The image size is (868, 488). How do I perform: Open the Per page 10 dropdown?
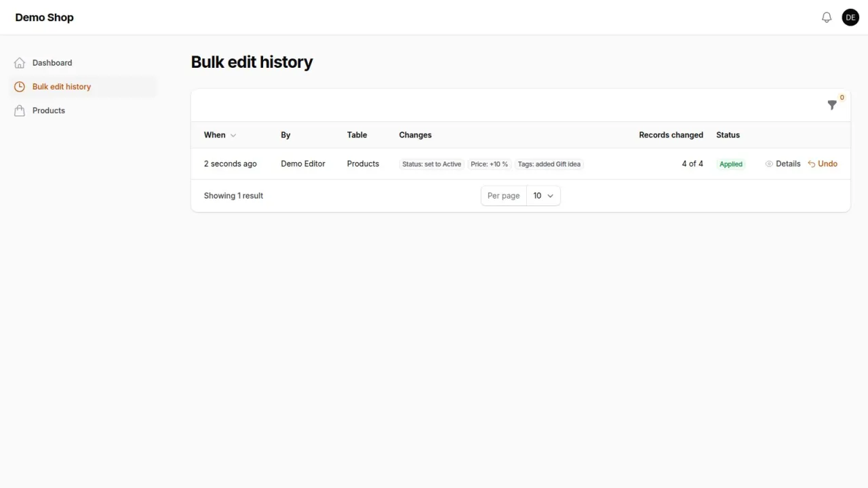pyautogui.click(x=543, y=196)
